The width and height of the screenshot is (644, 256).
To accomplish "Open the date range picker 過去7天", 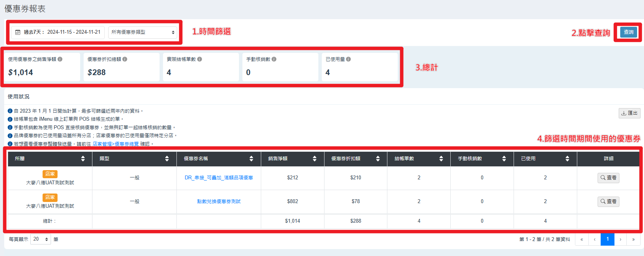I will (58, 32).
